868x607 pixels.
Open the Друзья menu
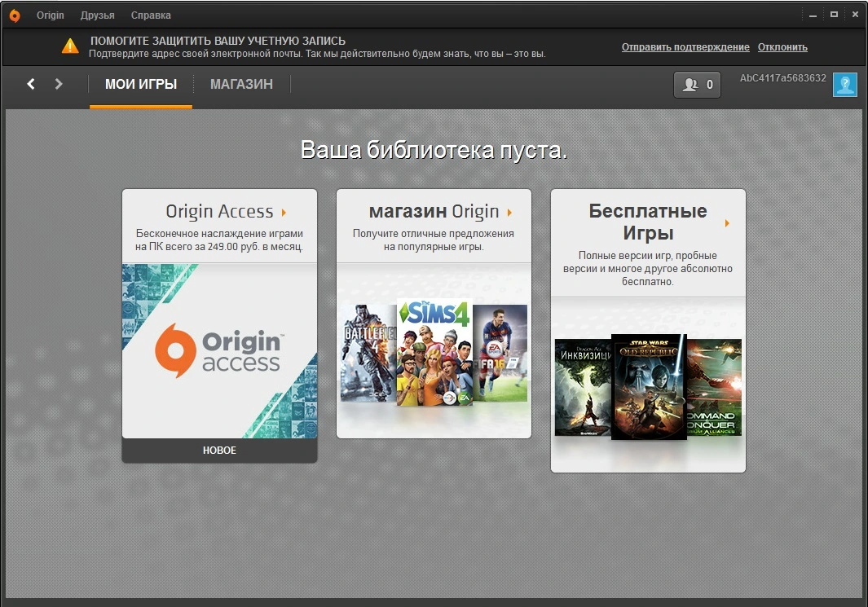click(98, 15)
